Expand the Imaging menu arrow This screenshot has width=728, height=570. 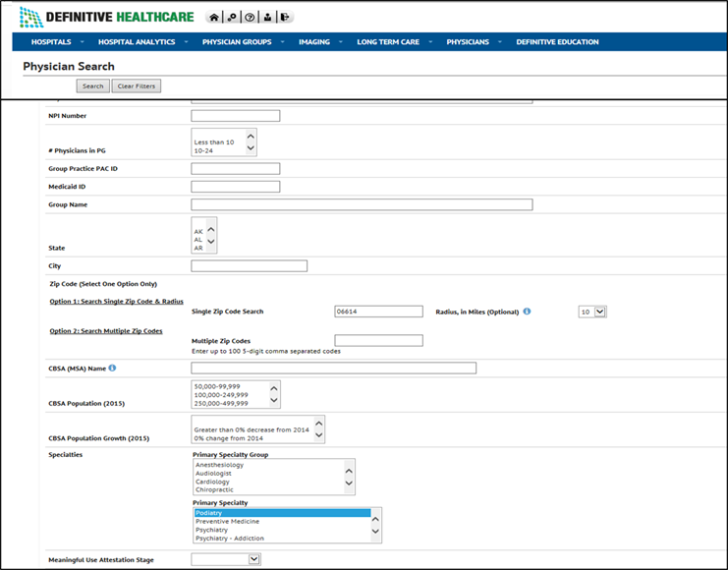click(x=341, y=42)
